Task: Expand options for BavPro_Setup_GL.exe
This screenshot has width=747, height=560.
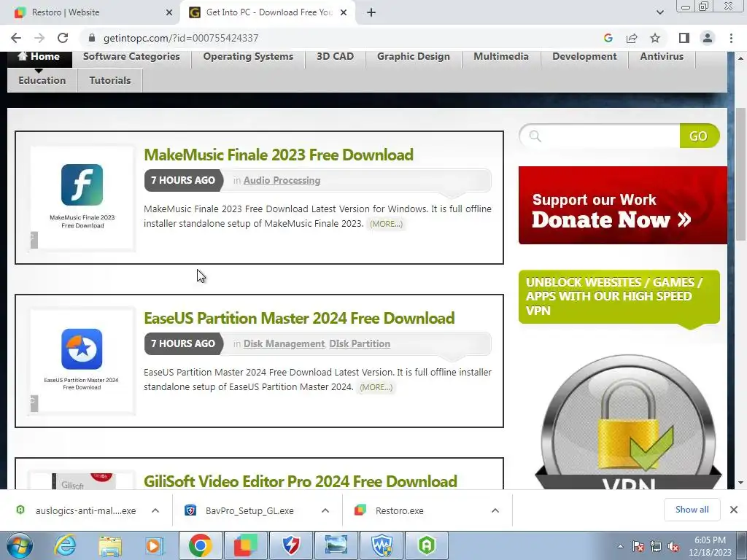Action: (325, 510)
